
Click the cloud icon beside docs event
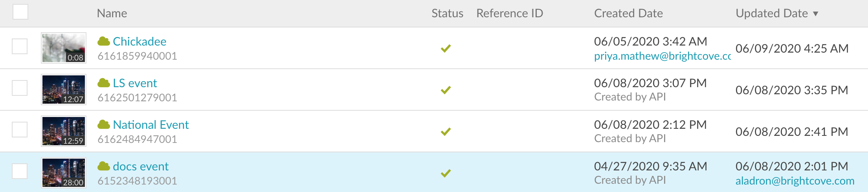click(x=104, y=166)
